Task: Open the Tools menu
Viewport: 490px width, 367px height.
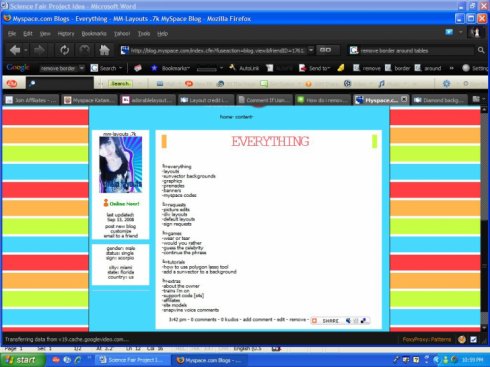Action: (144, 33)
